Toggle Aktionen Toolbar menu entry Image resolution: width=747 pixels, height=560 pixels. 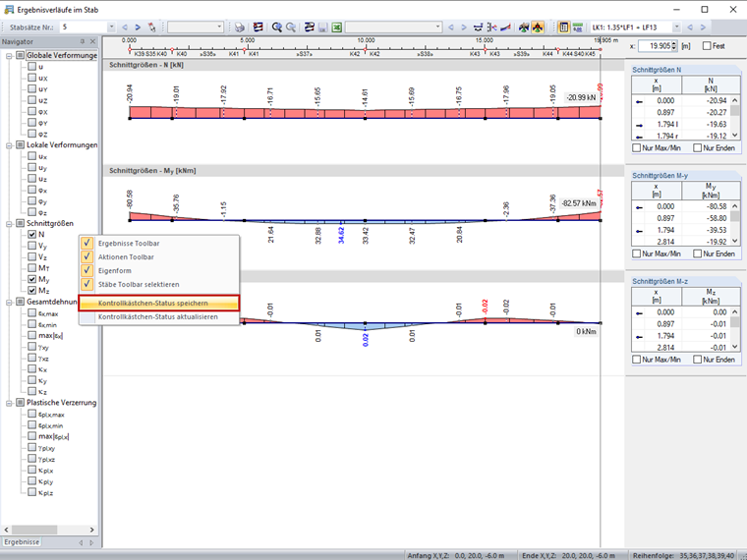[x=159, y=257]
